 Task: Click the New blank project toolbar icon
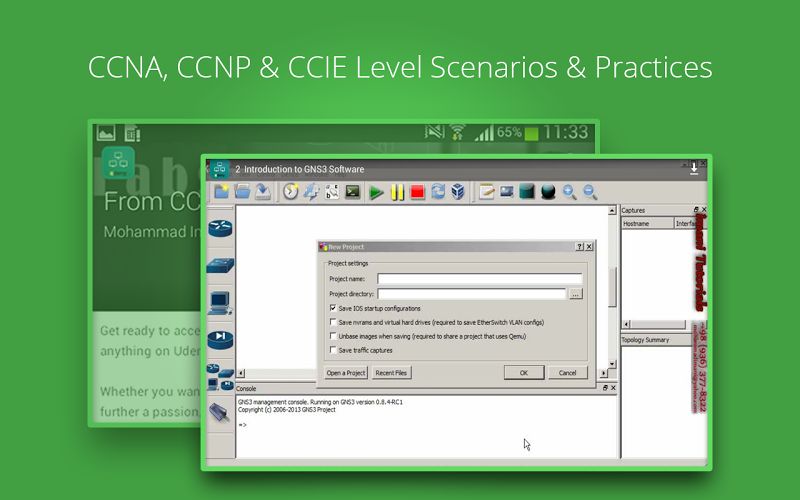click(x=221, y=192)
